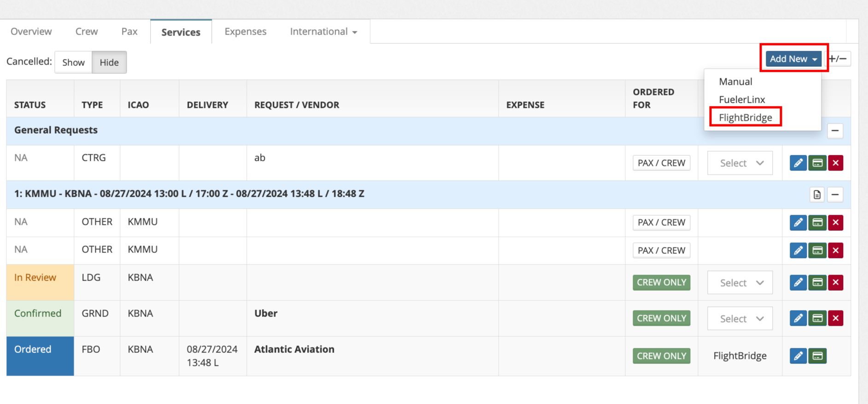Screen dimensions: 868x404
Task: Edit the second OTHER KMMU service
Action: point(798,250)
